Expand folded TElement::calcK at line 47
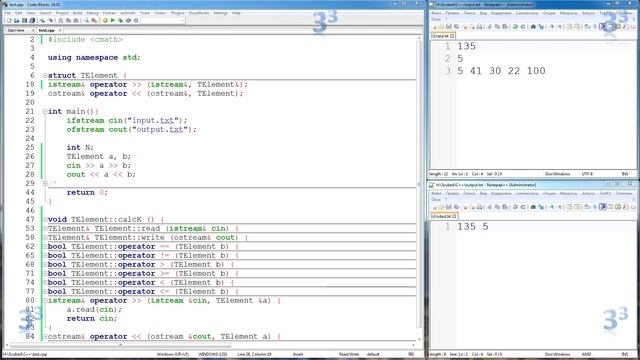Image resolution: width=640 pixels, height=360 pixels. [x=45, y=220]
